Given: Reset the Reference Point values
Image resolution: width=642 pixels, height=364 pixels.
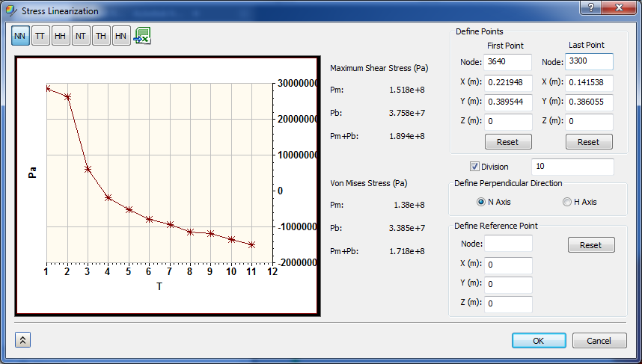Looking at the screenshot, I should [590, 245].
